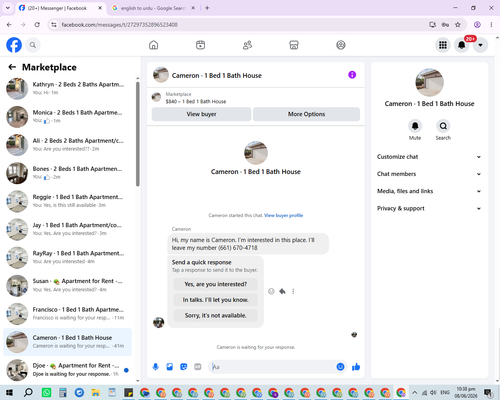This screenshot has height=400, width=500.
Task: Open Djoe Apartment for Rent chat
Action: coord(68,370)
